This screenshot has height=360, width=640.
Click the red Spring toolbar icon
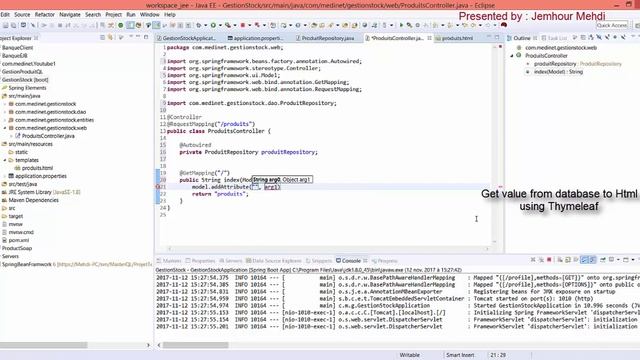(x=504, y=25)
